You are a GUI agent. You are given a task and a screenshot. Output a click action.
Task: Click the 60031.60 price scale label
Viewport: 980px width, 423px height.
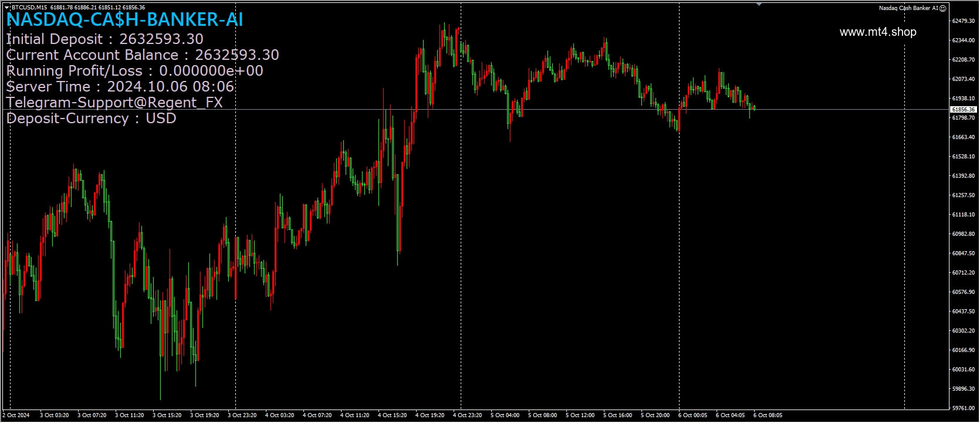tap(963, 370)
